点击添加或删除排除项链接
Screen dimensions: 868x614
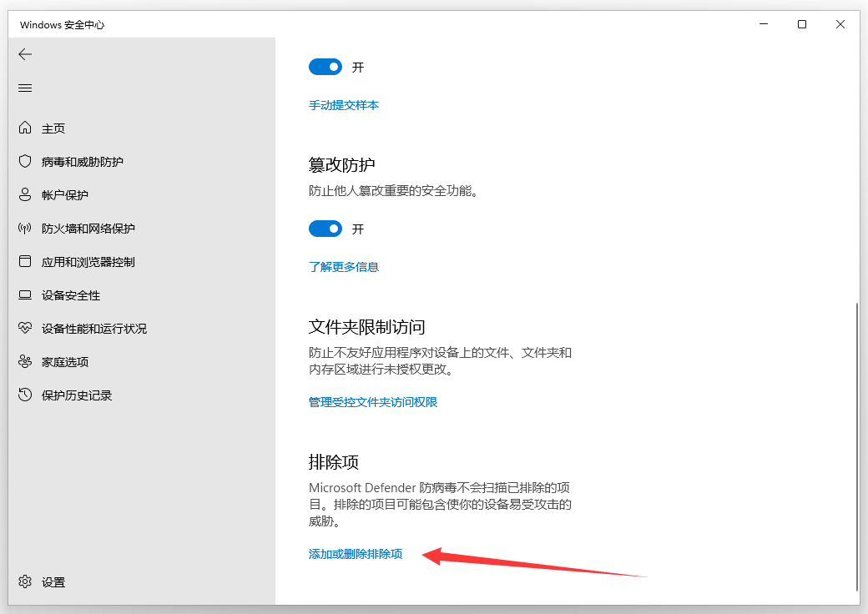coord(355,553)
